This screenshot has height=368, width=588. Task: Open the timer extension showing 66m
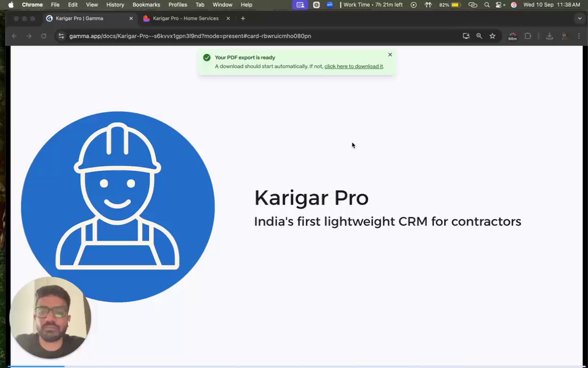(512, 36)
